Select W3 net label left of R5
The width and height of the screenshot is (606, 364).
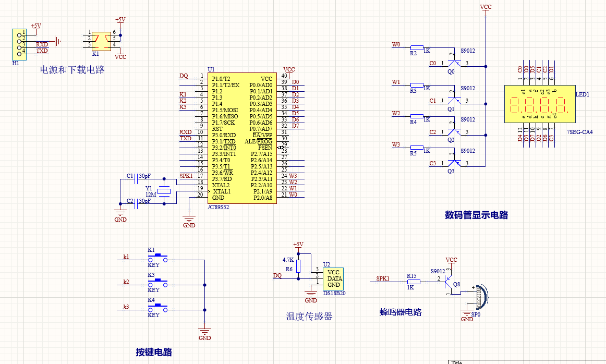click(396, 144)
